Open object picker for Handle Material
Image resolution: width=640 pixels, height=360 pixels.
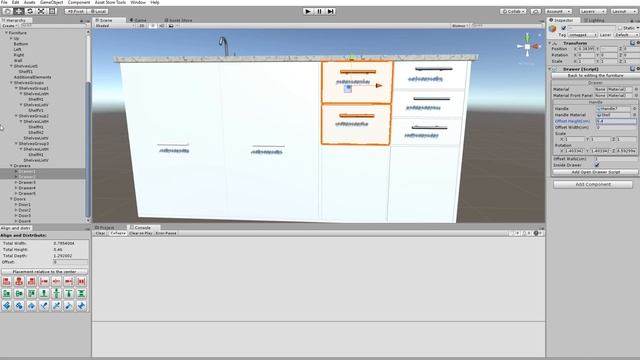635,115
